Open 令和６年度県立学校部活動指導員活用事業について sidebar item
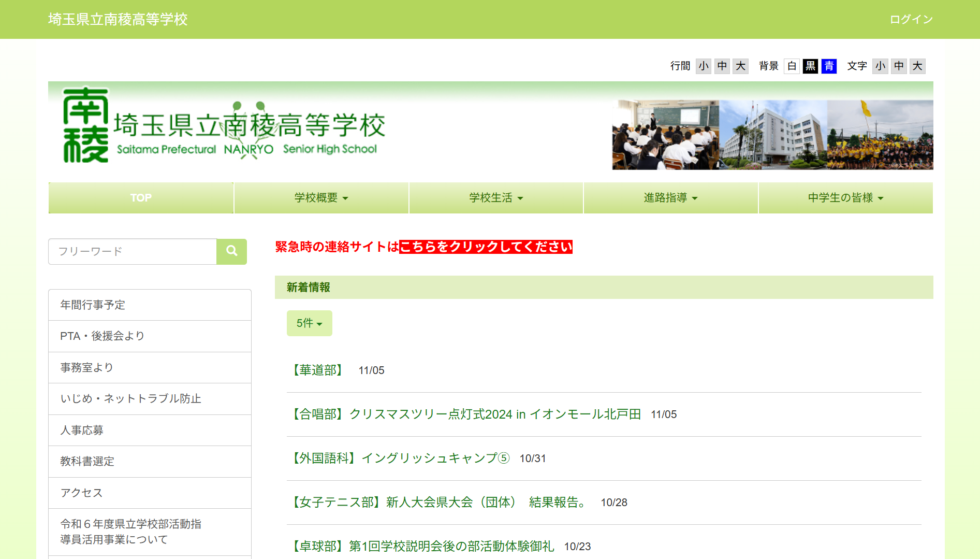980x559 pixels. (x=150, y=532)
